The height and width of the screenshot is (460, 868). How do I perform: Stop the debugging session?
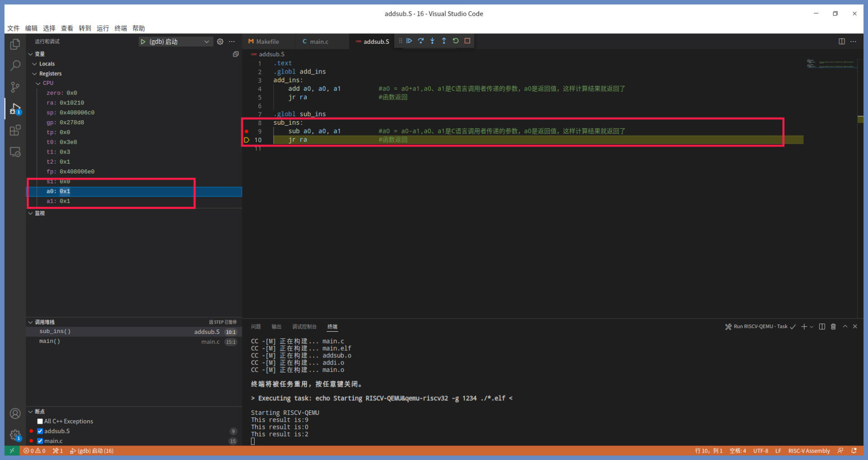pos(467,41)
